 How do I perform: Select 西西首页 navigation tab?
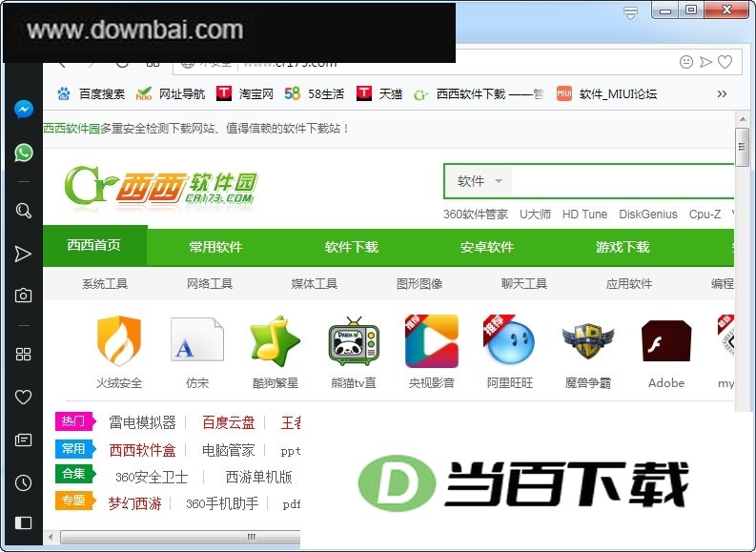[94, 245]
